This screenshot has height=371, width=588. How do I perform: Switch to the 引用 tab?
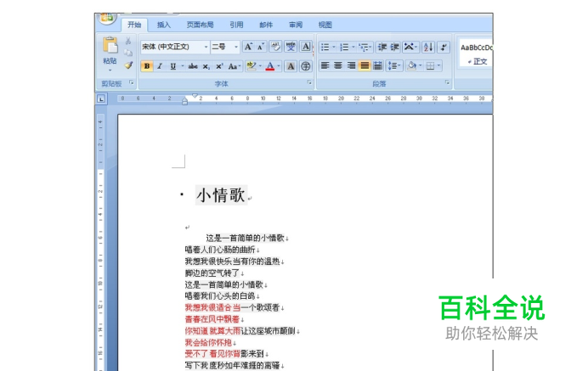click(236, 25)
